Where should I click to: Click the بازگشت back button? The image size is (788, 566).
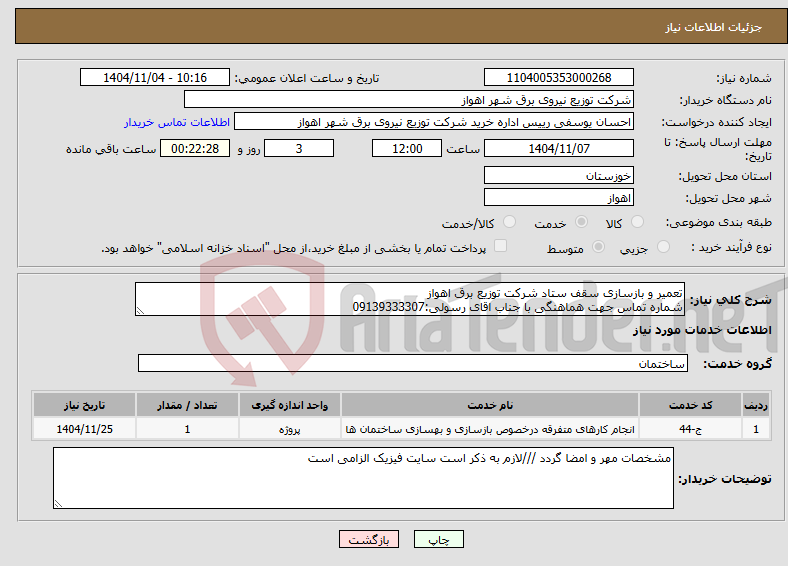(369, 539)
